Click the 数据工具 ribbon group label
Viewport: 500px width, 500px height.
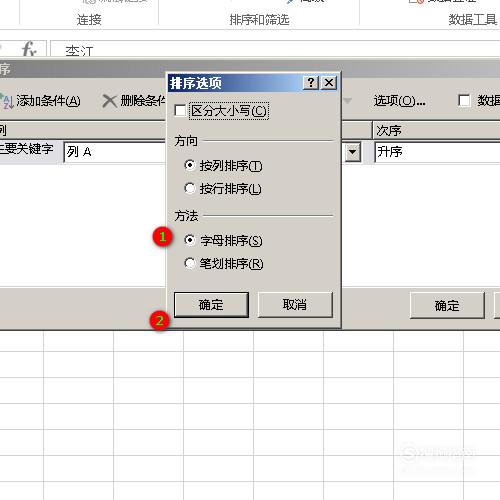pyautogui.click(x=473, y=20)
